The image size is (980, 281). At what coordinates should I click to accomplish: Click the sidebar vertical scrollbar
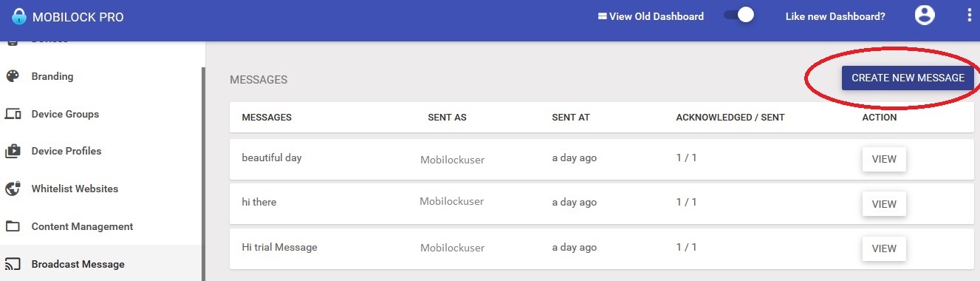pyautogui.click(x=204, y=174)
